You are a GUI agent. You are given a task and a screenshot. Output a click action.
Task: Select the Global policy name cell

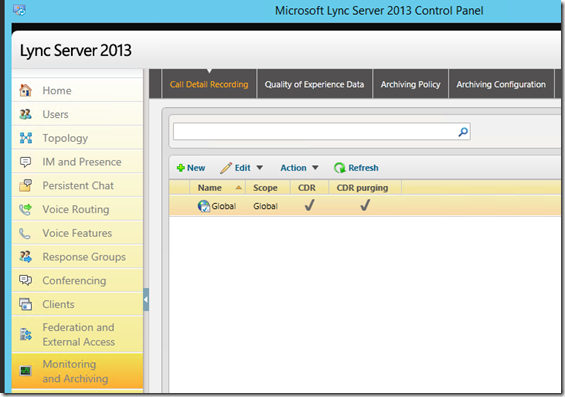[x=224, y=206]
